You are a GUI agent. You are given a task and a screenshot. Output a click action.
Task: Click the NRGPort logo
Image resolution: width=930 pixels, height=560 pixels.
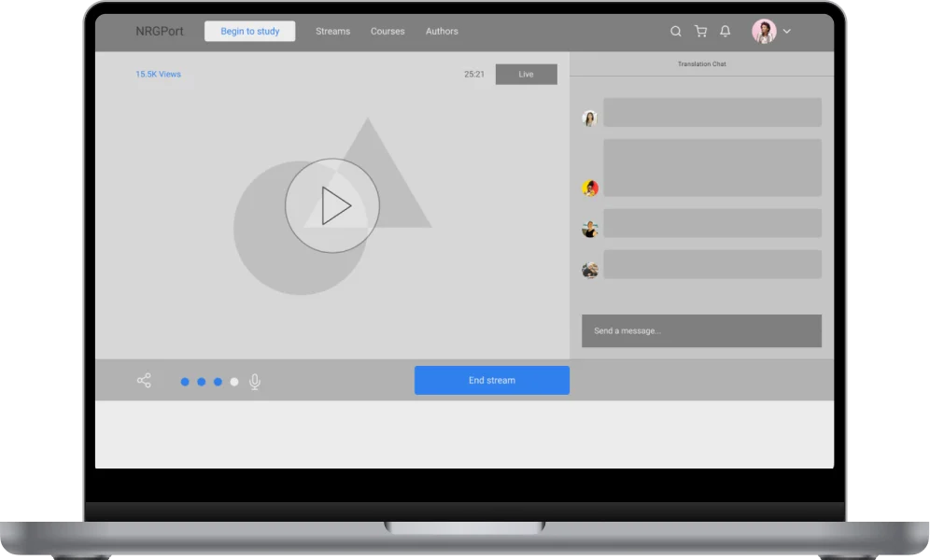pyautogui.click(x=160, y=32)
